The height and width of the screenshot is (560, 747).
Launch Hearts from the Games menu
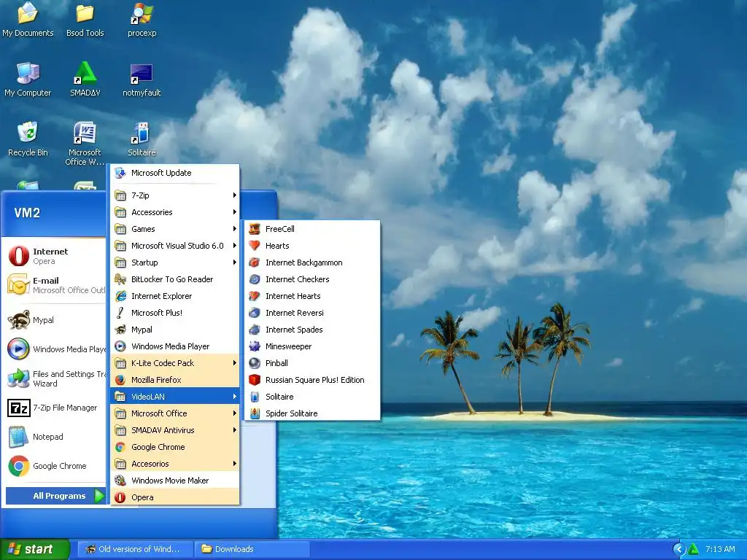click(312, 246)
